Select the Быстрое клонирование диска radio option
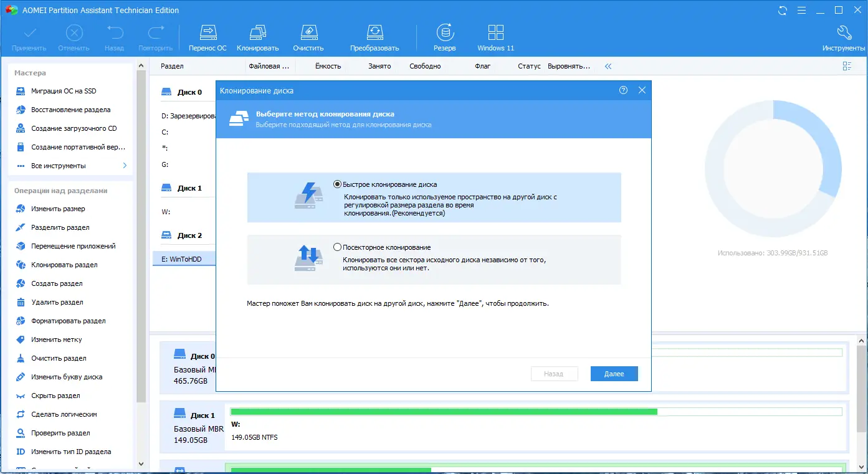 point(338,184)
